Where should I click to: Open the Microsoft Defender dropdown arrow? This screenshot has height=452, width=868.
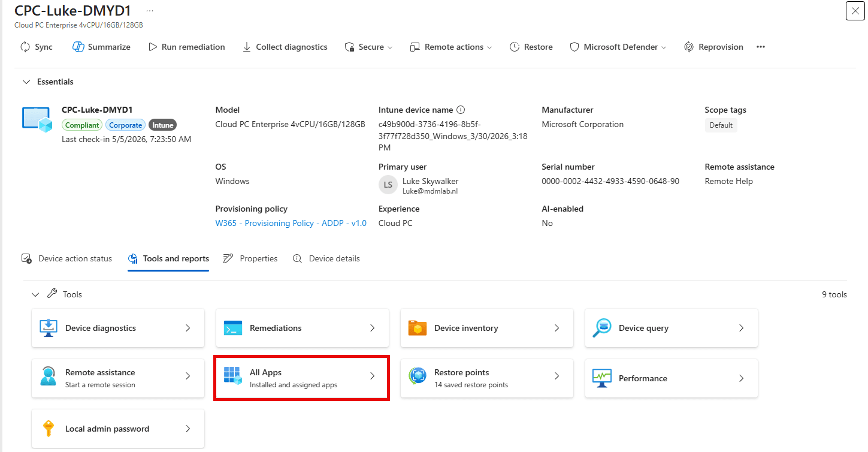pos(664,47)
